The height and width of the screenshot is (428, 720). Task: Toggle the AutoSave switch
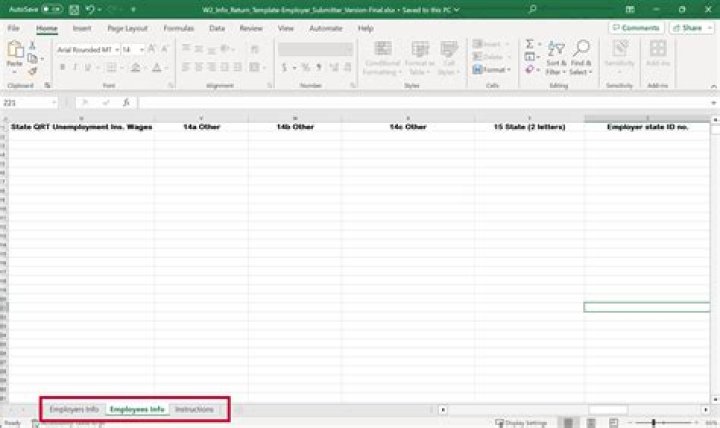(x=52, y=9)
